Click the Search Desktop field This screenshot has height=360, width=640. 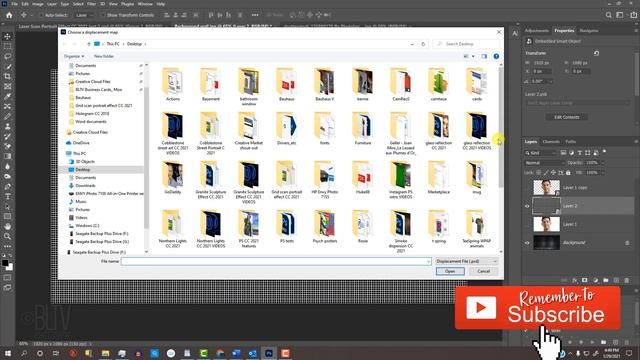coord(466,44)
